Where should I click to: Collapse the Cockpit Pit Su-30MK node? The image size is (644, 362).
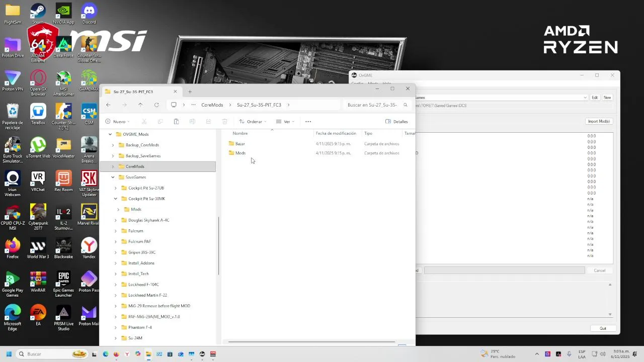(x=115, y=199)
